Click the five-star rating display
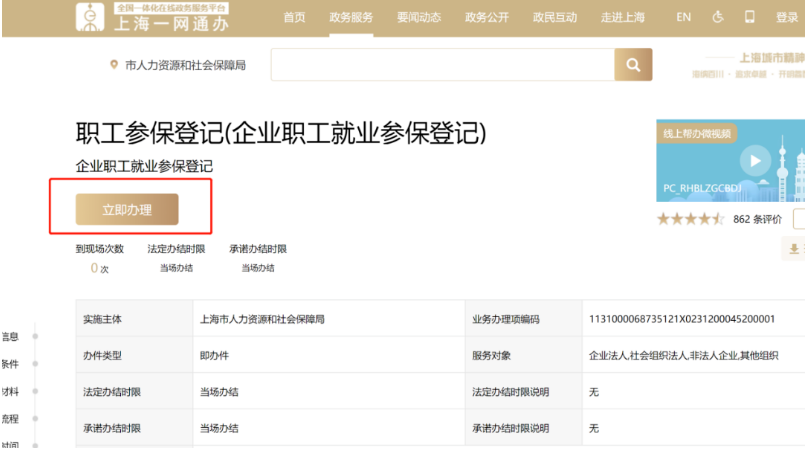 point(690,219)
